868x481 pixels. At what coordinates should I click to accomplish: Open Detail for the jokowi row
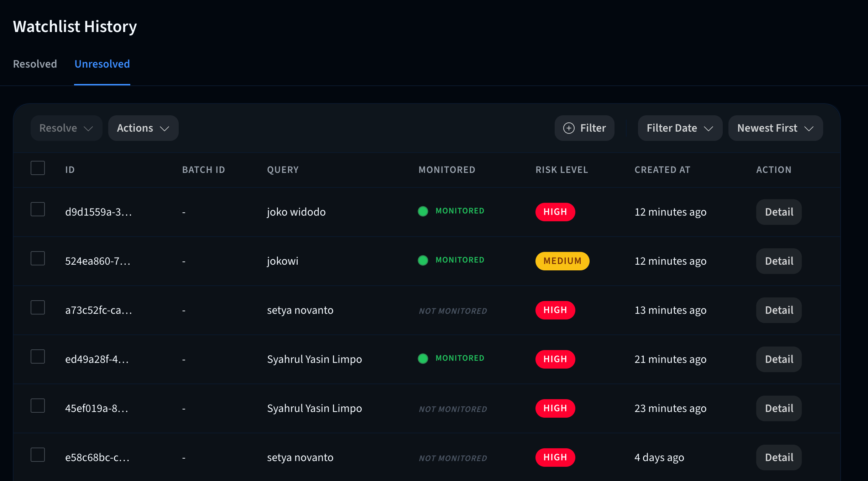point(779,261)
